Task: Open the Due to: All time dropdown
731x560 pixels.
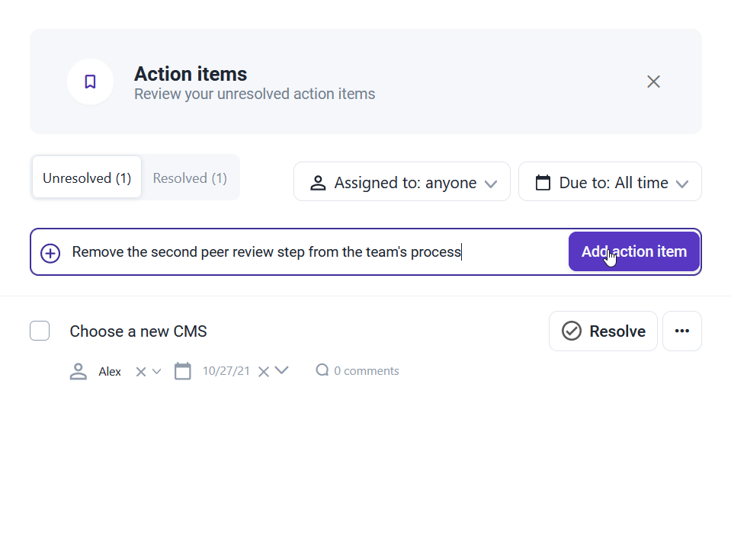Action: [610, 181]
